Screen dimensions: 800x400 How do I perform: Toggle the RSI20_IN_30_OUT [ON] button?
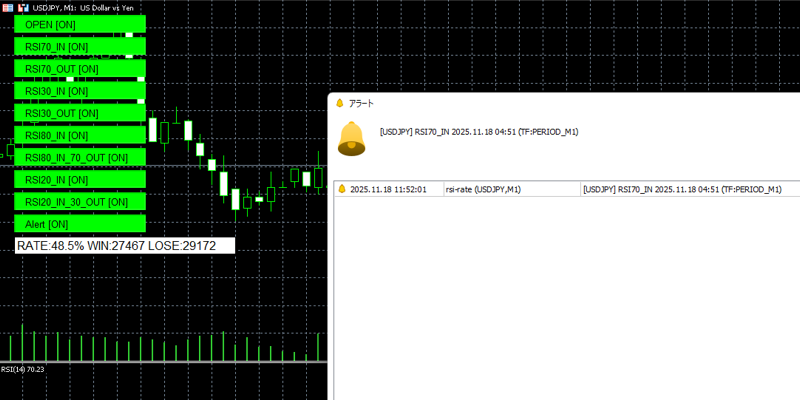coord(80,202)
